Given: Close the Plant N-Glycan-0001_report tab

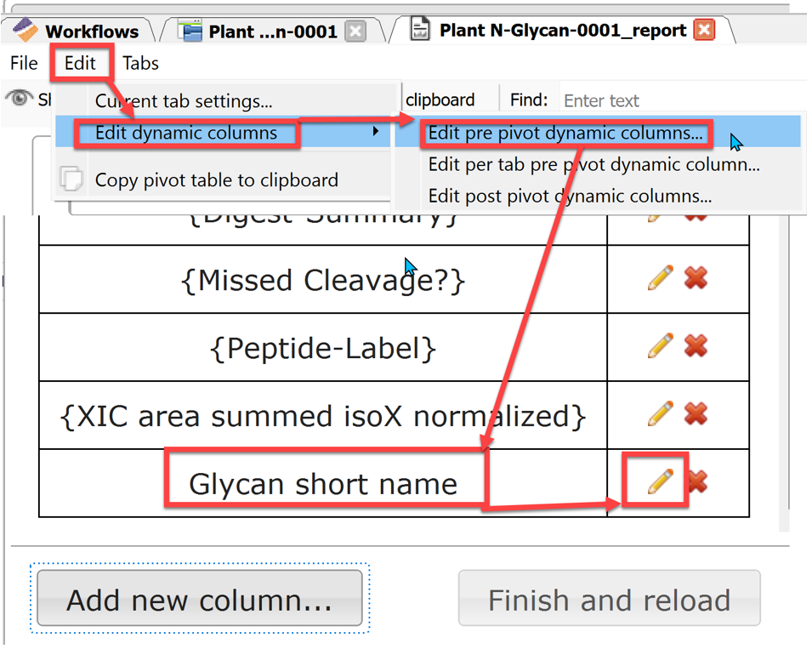Looking at the screenshot, I should pyautogui.click(x=703, y=31).
